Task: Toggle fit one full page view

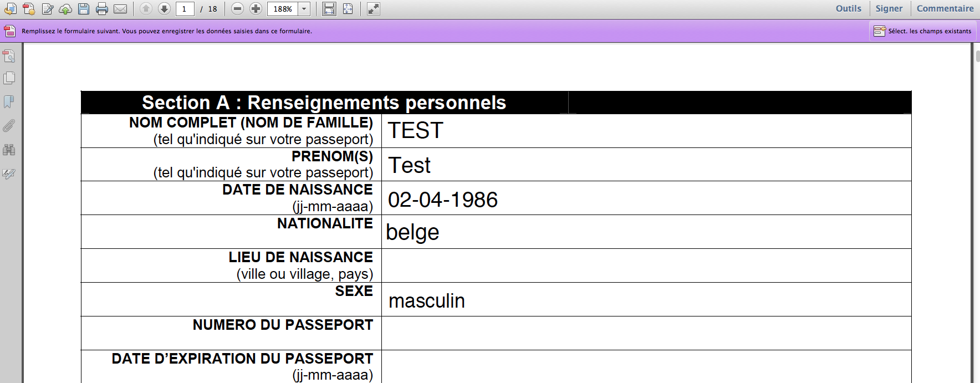Action: [x=348, y=9]
